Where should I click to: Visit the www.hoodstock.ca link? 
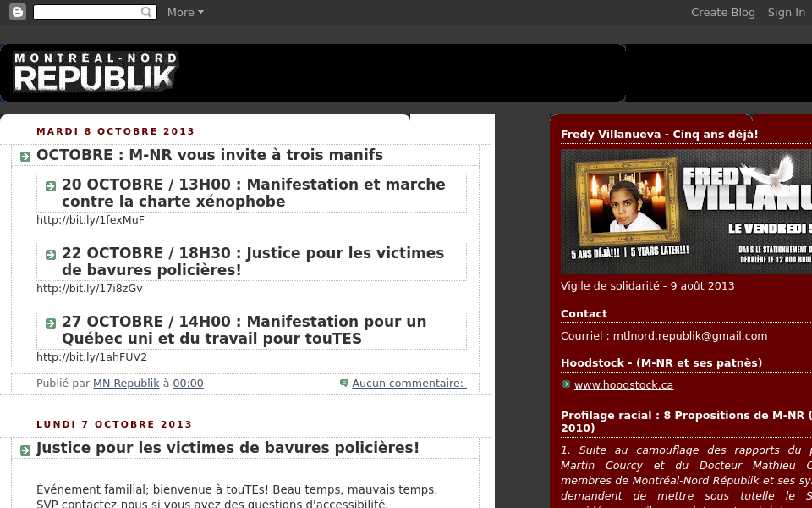[623, 384]
